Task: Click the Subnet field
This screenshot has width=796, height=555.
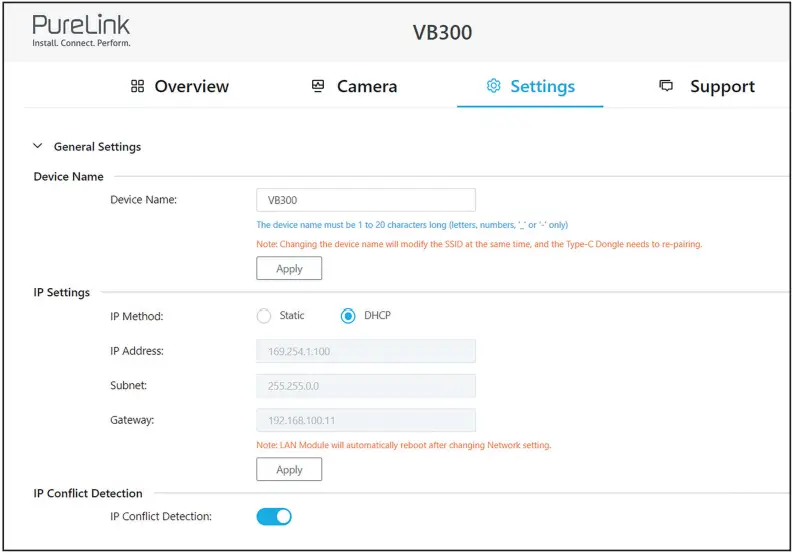Action: point(366,386)
